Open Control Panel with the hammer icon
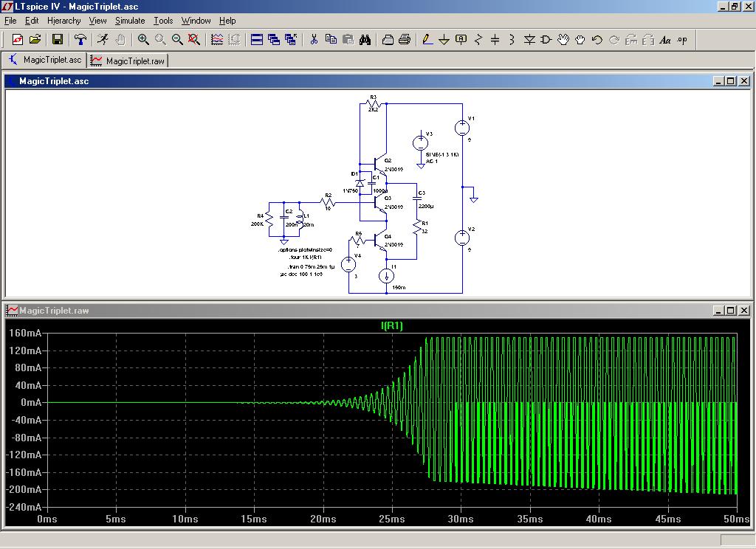The width and height of the screenshot is (756, 549). point(80,40)
